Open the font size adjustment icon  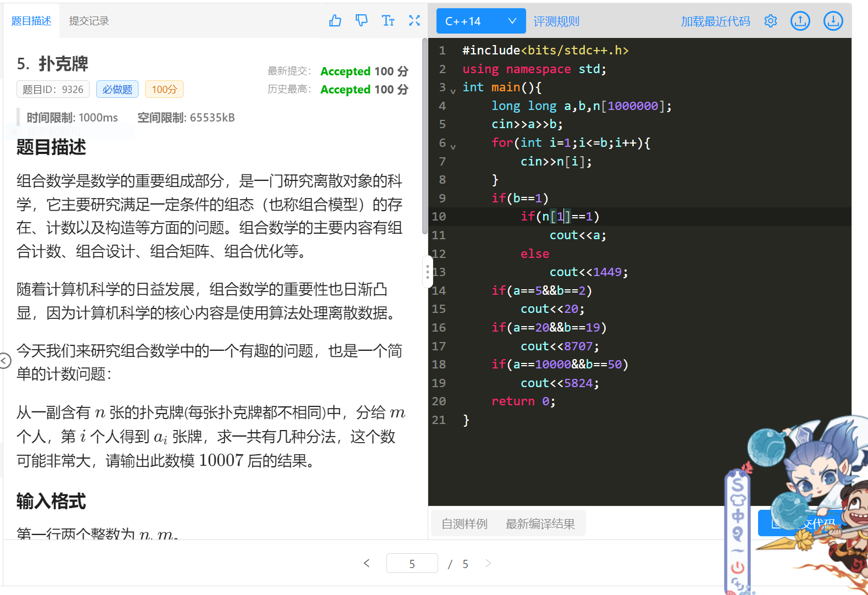coord(388,21)
